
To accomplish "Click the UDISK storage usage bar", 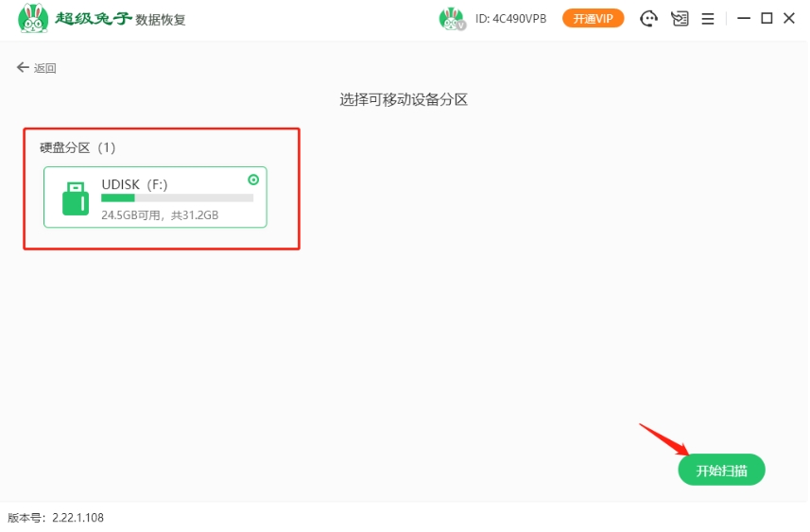I will pos(177,198).
